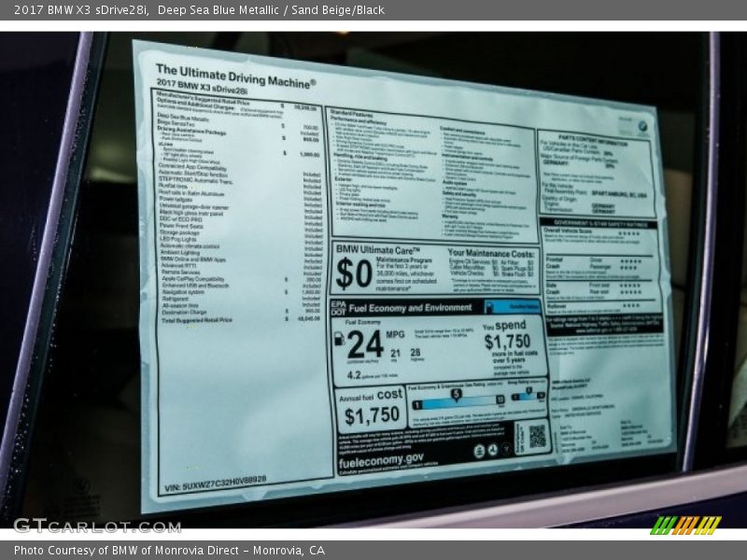This screenshot has height=560, width=747.
Task: Click the $0 BMW Ultimate Care box
Action: pyautogui.click(x=385, y=269)
